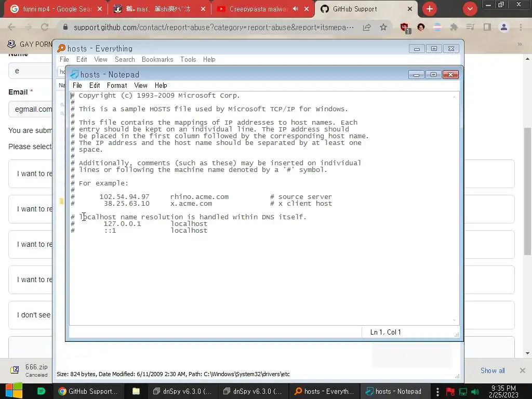The height and width of the screenshot is (399, 532).
Task: Open the tab search dropdown arrow
Action: pyautogui.click(x=470, y=9)
